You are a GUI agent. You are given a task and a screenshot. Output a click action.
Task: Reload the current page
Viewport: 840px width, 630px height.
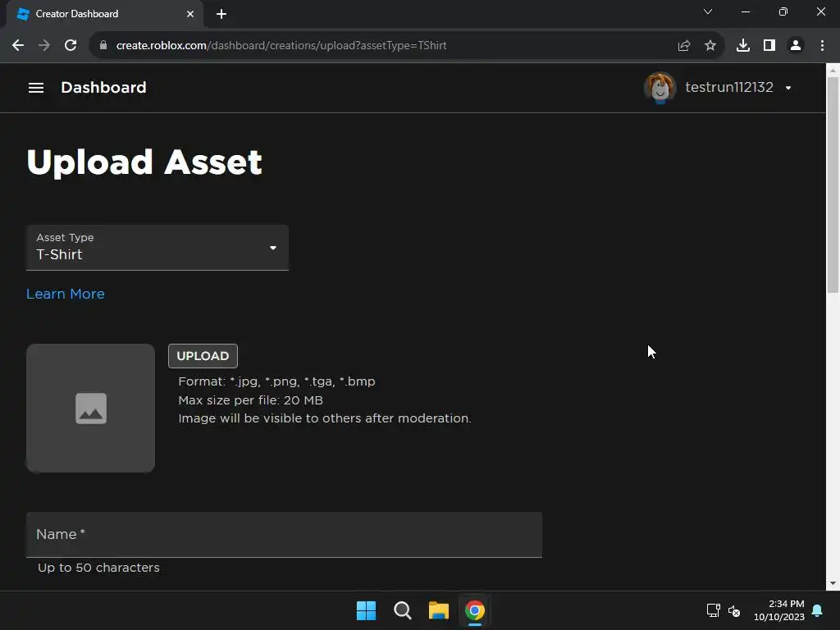coord(71,46)
